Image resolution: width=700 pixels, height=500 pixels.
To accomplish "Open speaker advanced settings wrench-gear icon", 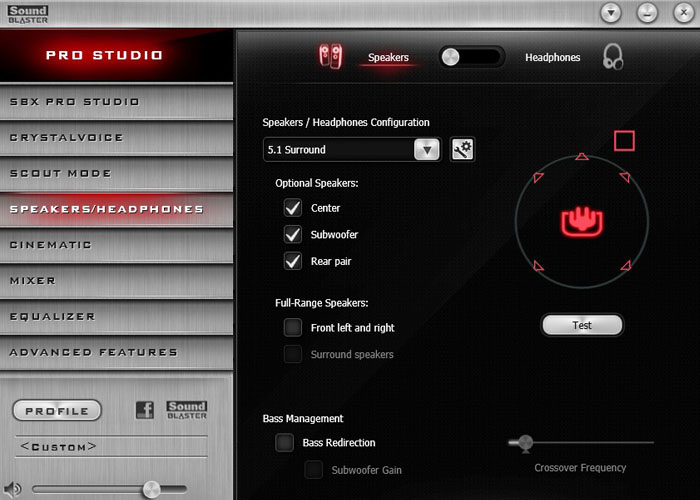I will tap(462, 149).
